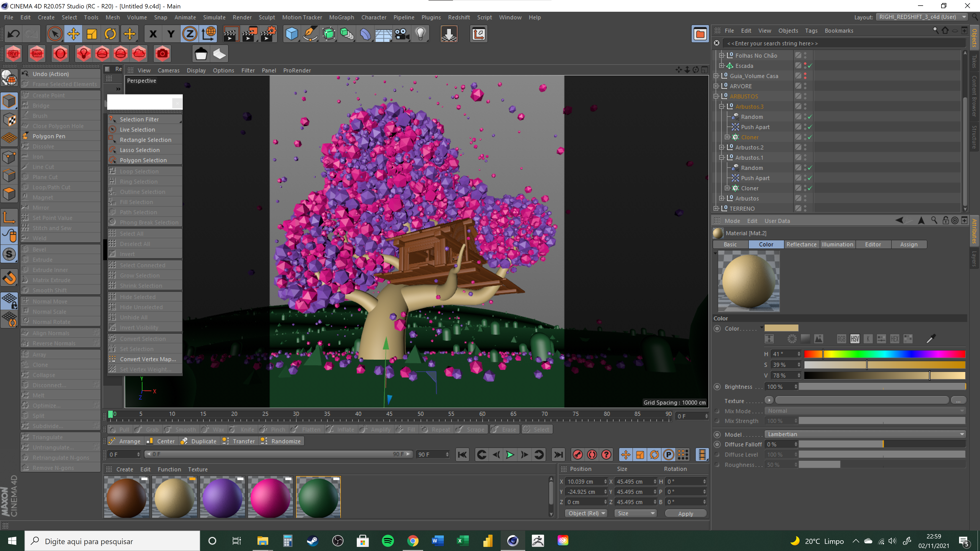980x551 pixels.
Task: Open the Lambertian model dropdown
Action: (x=864, y=434)
